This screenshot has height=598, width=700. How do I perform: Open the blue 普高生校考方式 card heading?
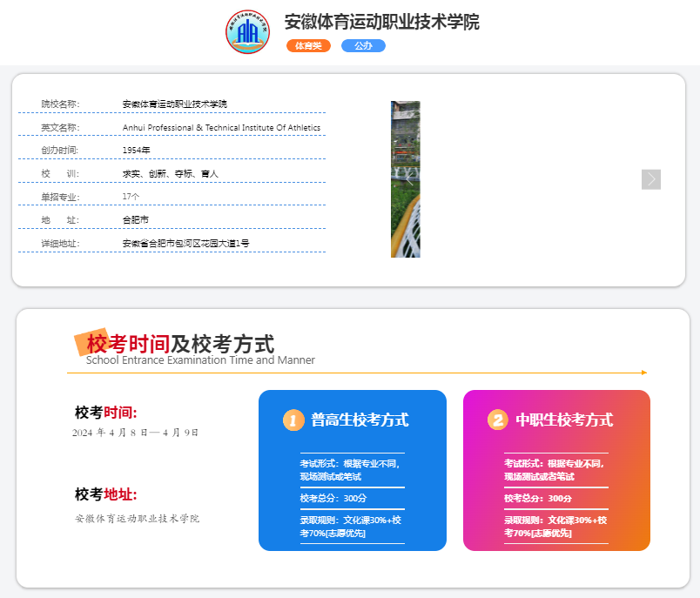pyautogui.click(x=360, y=420)
